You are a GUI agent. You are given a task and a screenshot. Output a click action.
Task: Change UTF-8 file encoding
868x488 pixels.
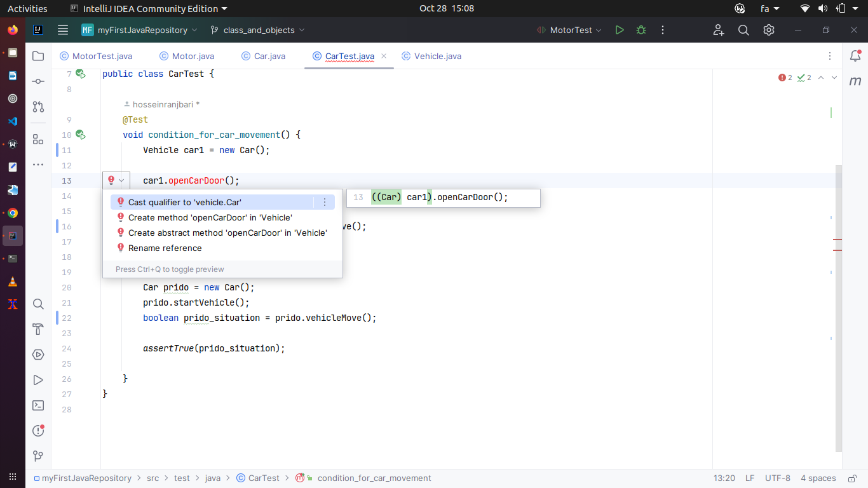[778, 478]
